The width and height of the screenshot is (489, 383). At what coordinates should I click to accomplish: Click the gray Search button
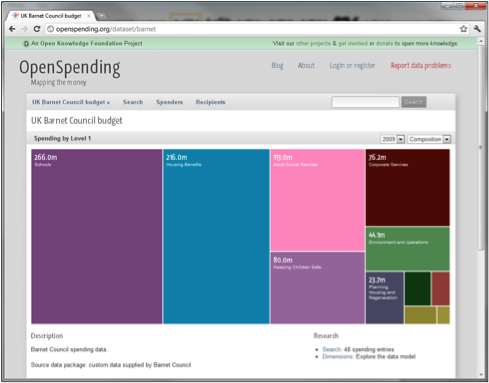pos(414,102)
